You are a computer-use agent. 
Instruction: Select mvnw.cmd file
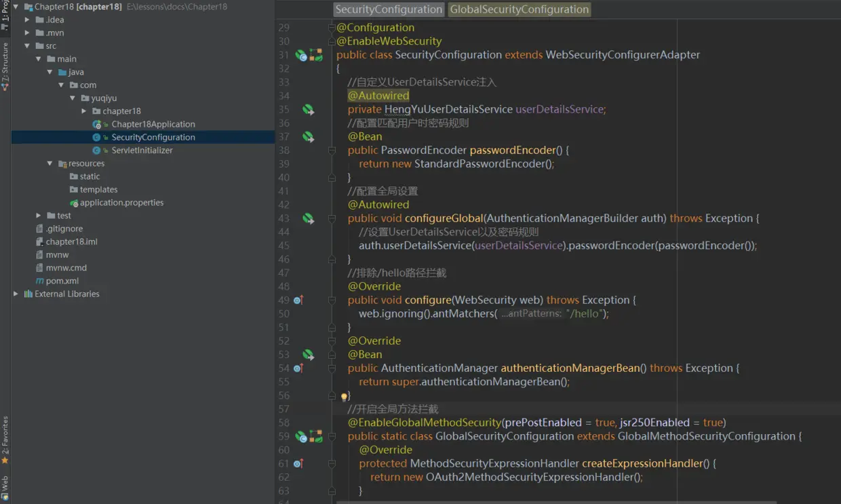66,268
